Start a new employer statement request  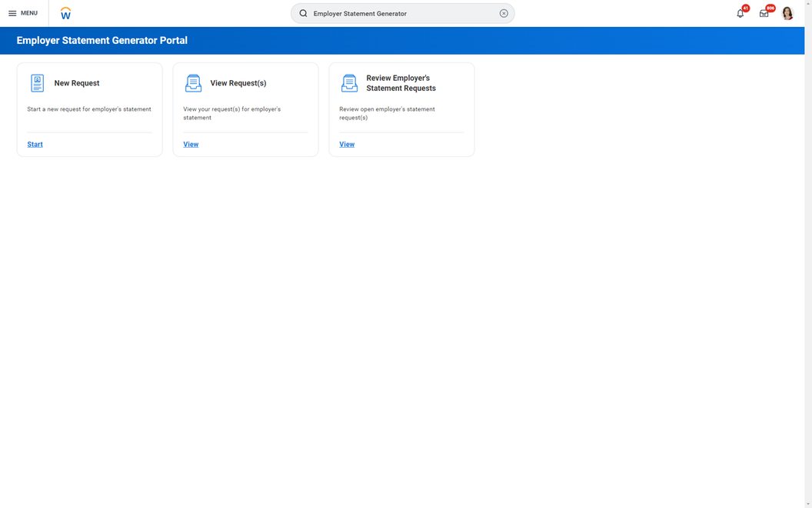[x=34, y=144]
